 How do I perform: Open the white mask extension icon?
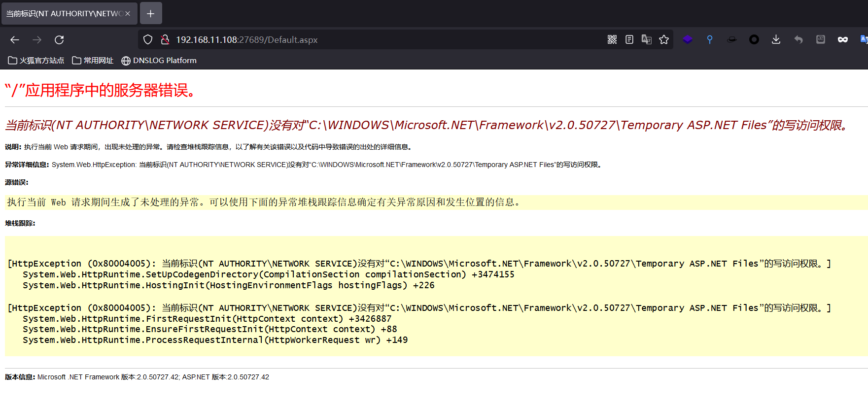point(843,39)
